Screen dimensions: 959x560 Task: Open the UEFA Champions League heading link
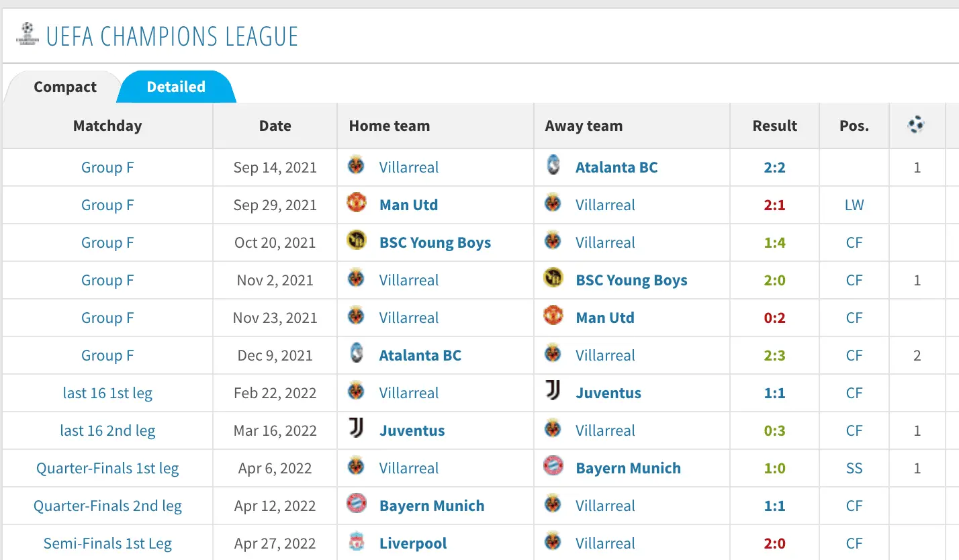(x=172, y=36)
